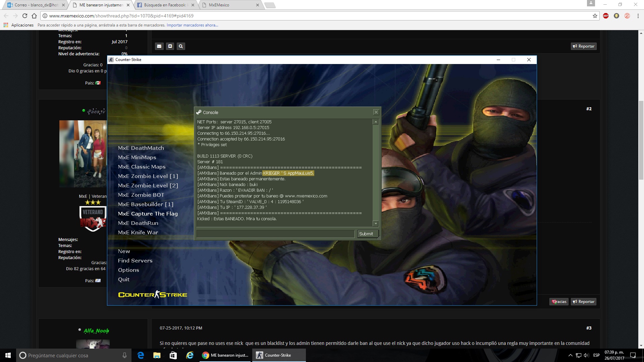The width and height of the screenshot is (644, 362).
Task: Open Alfa_Noob user profile
Action: [96, 331]
